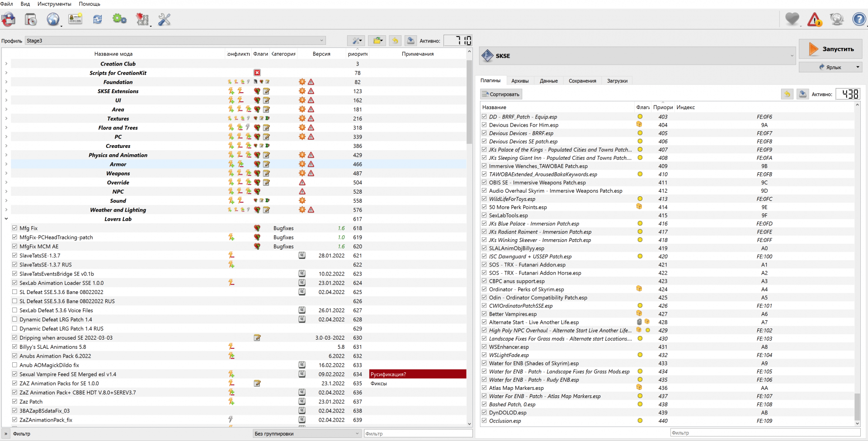Click the plugin list Фильтр input field
Viewport: 868px width, 441px height.
click(759, 433)
